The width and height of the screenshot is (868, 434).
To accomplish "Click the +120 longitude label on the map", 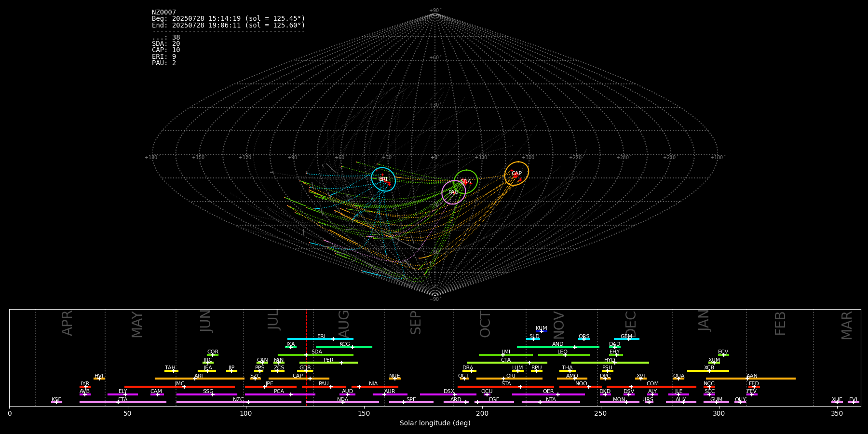I will point(245,158).
